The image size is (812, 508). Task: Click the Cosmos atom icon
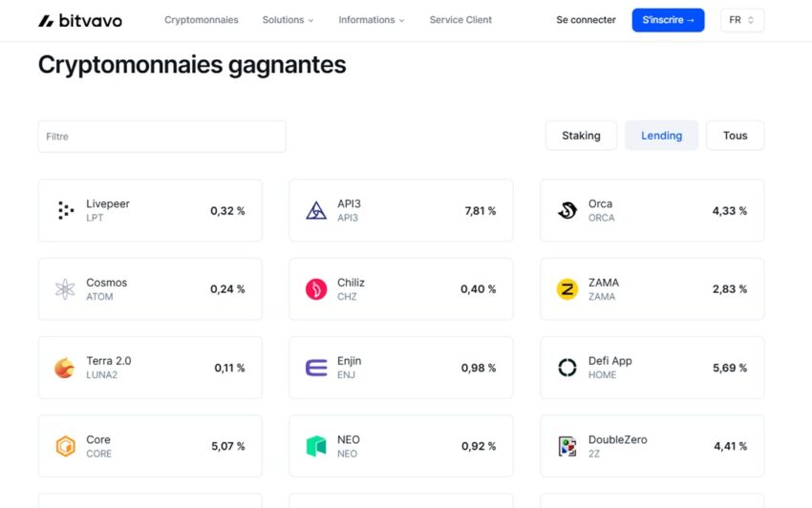(65, 289)
